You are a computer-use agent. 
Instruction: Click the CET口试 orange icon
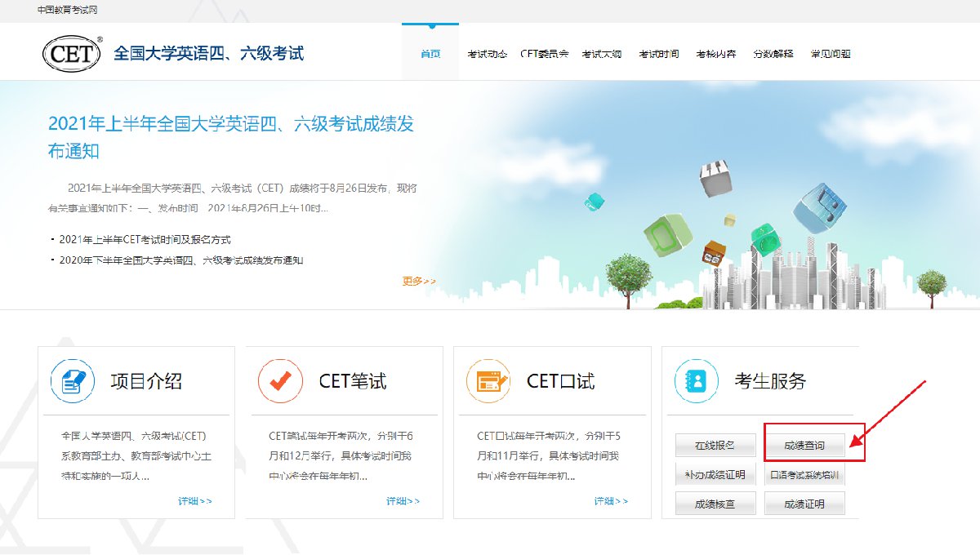click(488, 381)
